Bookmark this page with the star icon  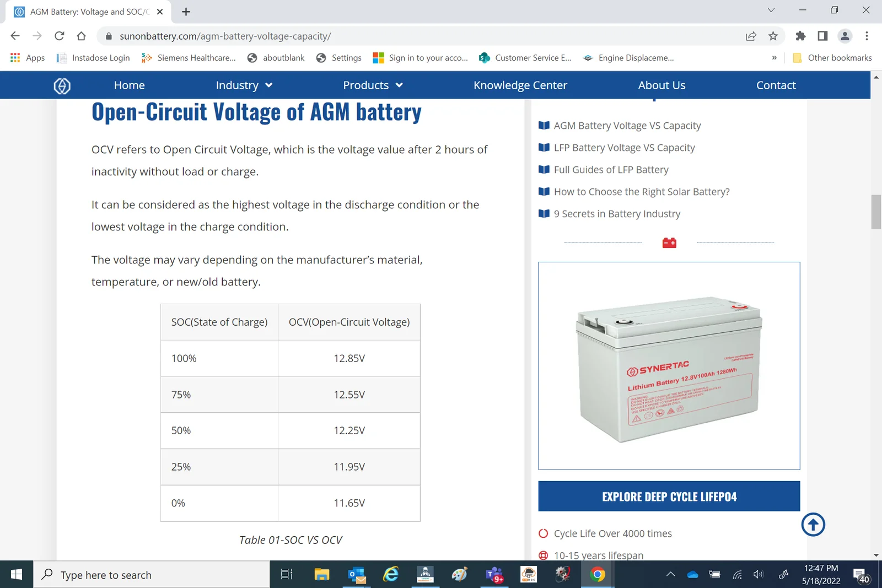[x=773, y=36]
